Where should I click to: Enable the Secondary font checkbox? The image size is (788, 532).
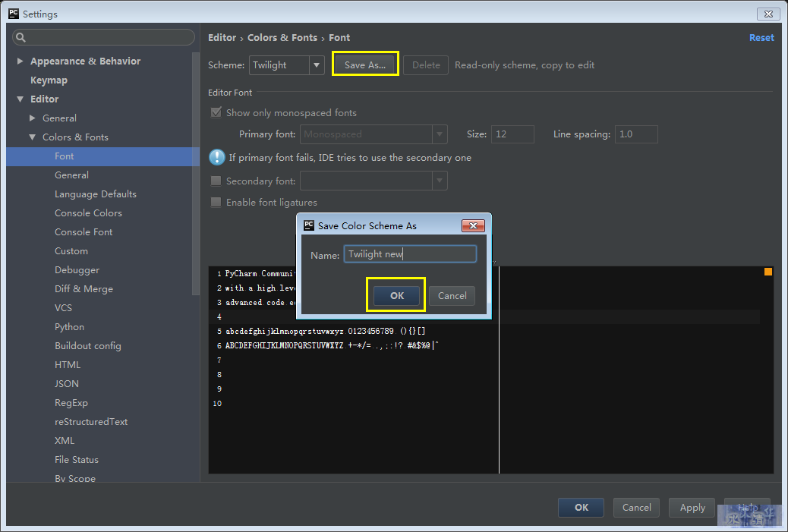(x=216, y=181)
